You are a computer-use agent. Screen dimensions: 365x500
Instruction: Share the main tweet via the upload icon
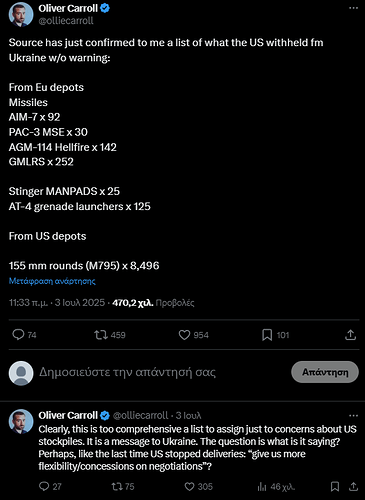tap(350, 335)
